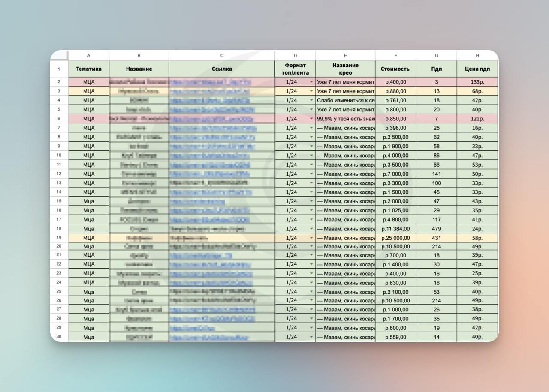This screenshot has width=549, height=392.
Task: Click the "Пдп" header cell
Action: (436, 69)
